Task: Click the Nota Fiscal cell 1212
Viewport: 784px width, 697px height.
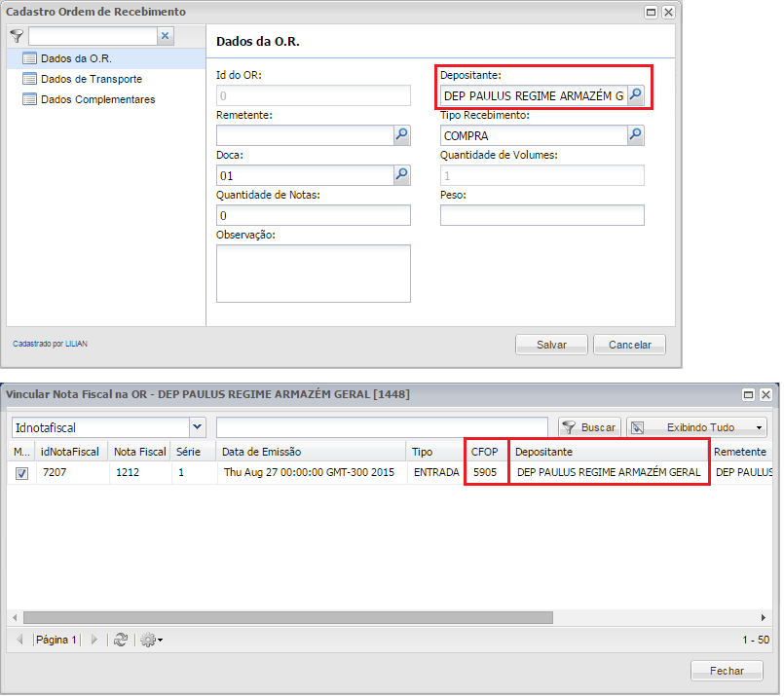Action: (x=128, y=472)
